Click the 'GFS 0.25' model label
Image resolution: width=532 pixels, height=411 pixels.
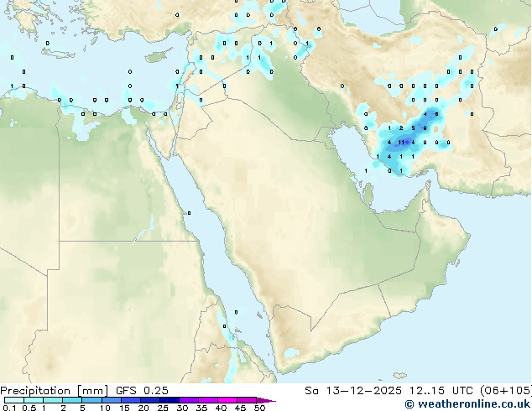point(142,391)
